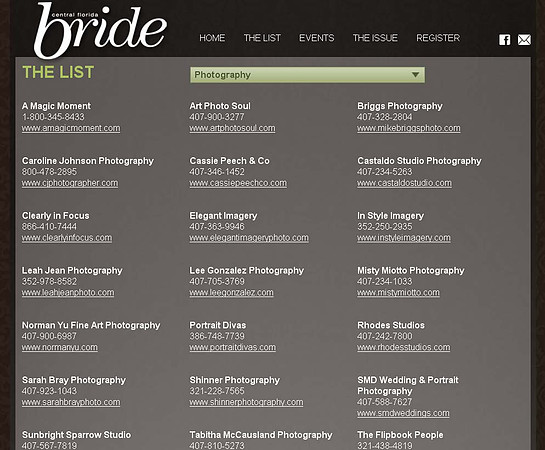This screenshot has height=450, width=545.
Task: Click phone number 386-748-7739
Action: pos(217,336)
